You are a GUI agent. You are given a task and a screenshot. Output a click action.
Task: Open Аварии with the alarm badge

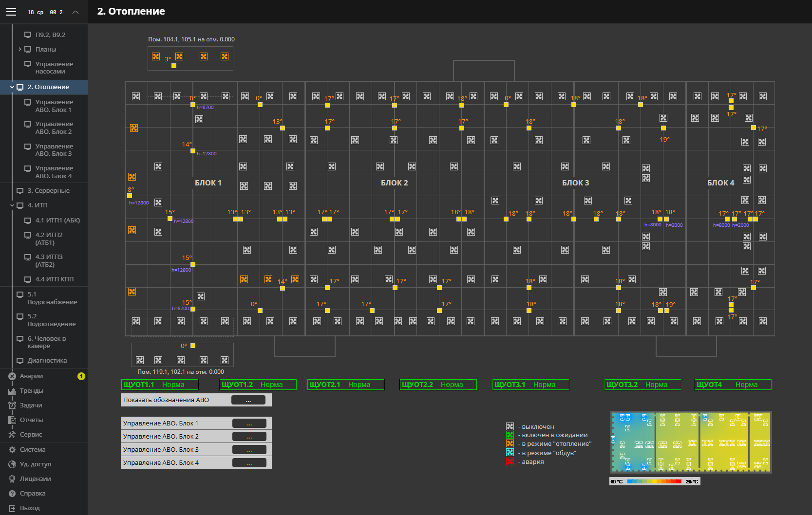(x=29, y=376)
